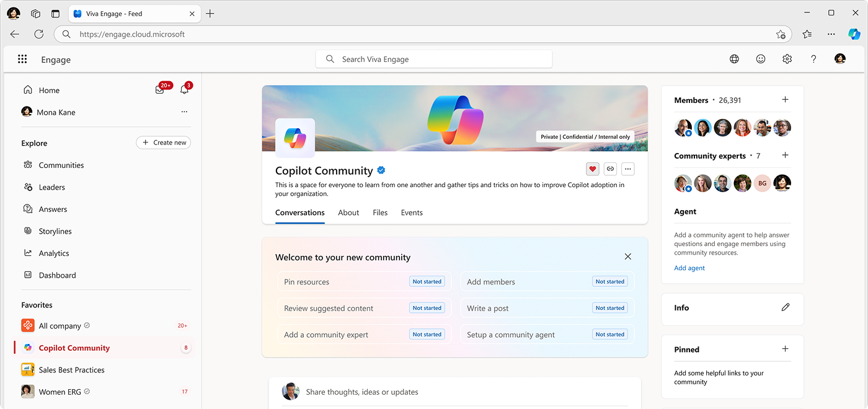This screenshot has height=409, width=868.
Task: Select Copilot Community in Favorites
Action: pyautogui.click(x=104, y=348)
